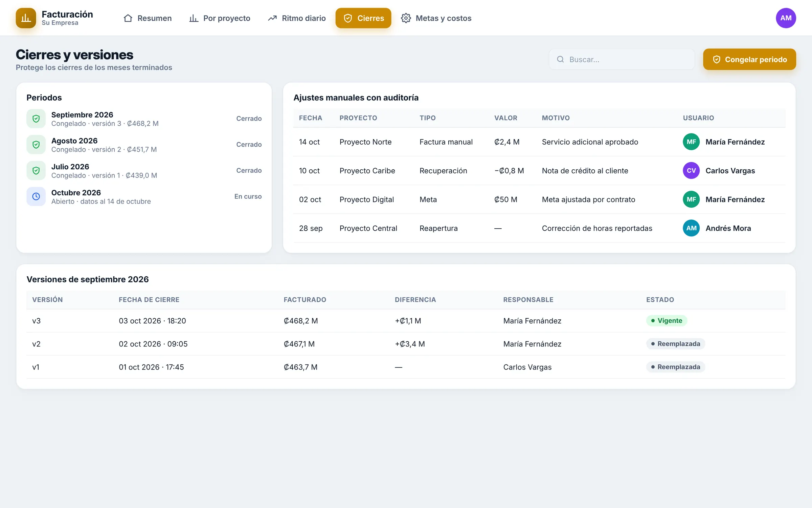Click the Vigente status badge
The image size is (812, 508).
(667, 321)
